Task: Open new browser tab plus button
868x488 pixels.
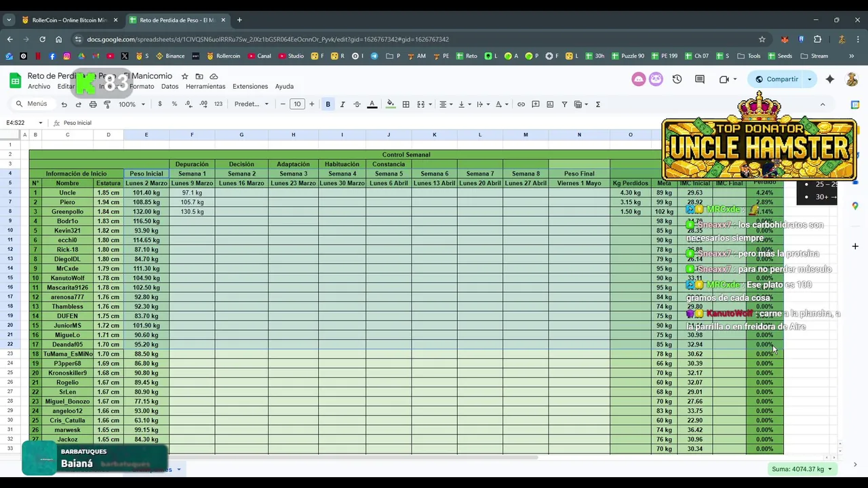Action: pos(239,20)
